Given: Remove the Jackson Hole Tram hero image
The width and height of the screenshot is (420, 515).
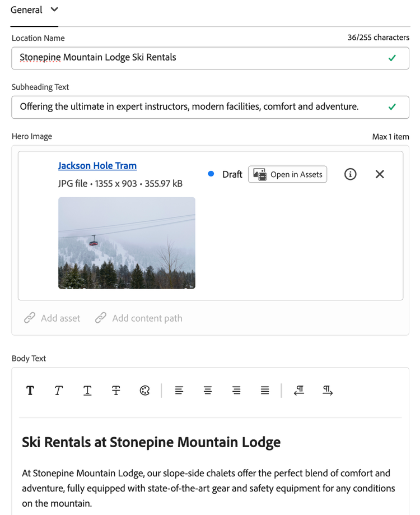Looking at the screenshot, I should tap(380, 174).
